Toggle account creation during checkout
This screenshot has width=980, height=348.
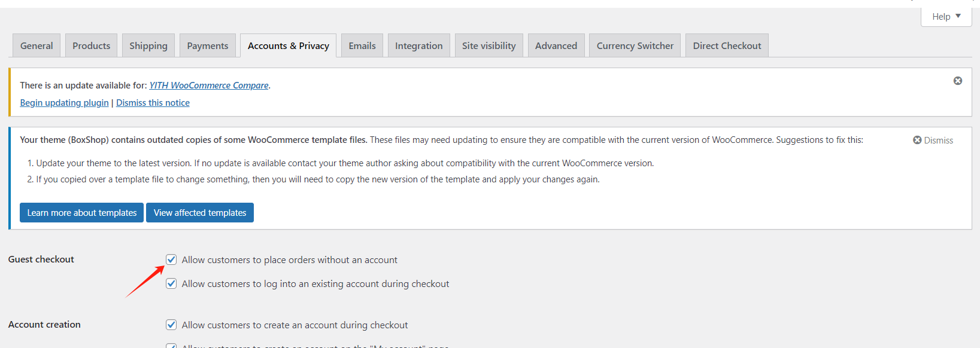pos(171,324)
